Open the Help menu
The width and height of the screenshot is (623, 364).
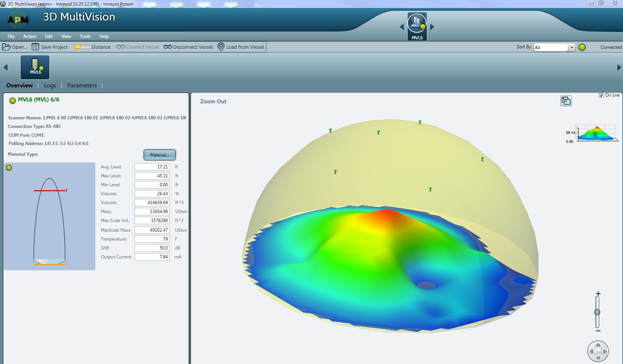(104, 36)
